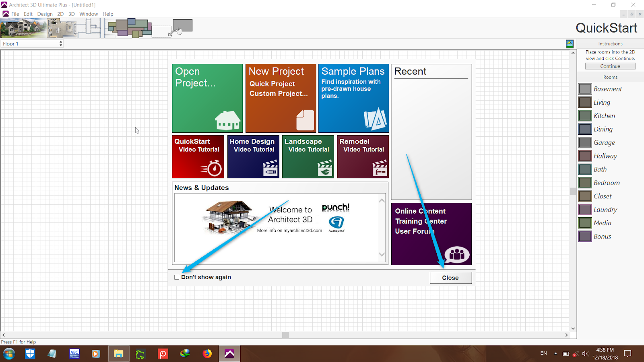Click the canvas horizontal scrollbar thumb
The width and height of the screenshot is (644, 362).
[286, 335]
